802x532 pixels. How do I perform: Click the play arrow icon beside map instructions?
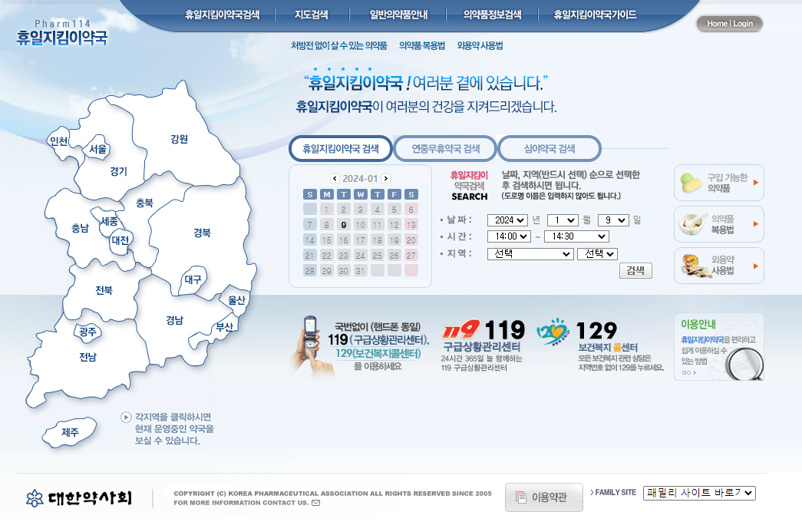click(126, 418)
